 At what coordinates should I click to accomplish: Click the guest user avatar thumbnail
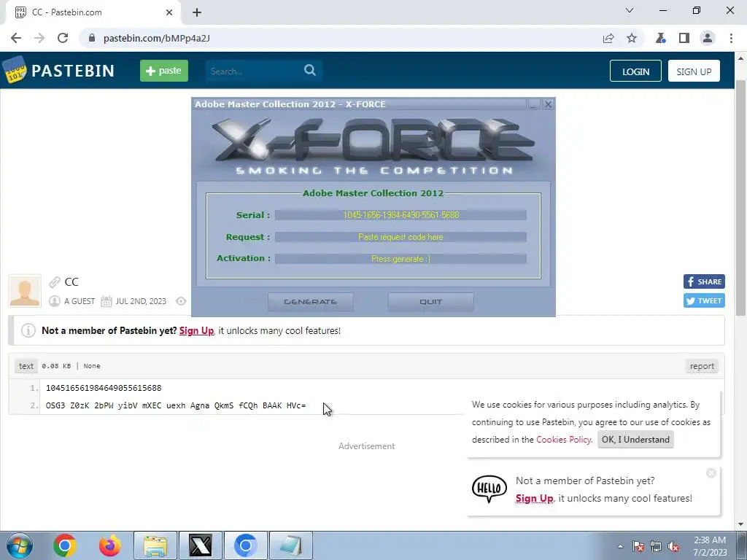click(25, 290)
